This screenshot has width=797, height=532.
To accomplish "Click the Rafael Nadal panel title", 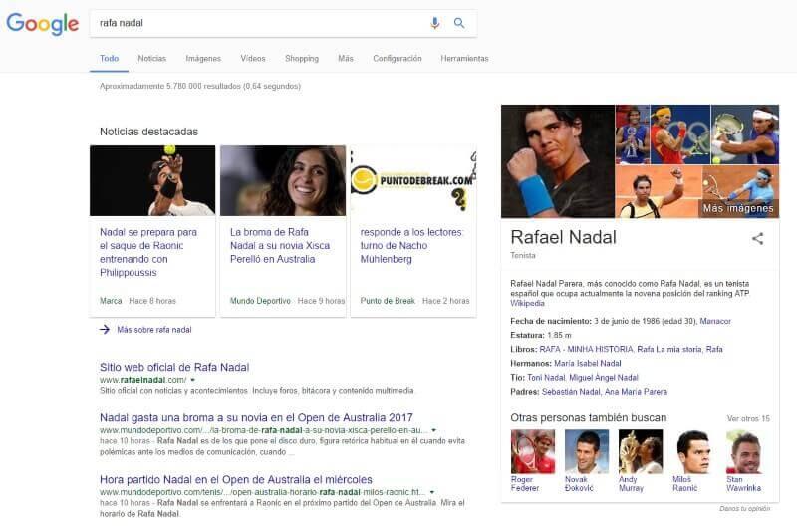I will 563,237.
